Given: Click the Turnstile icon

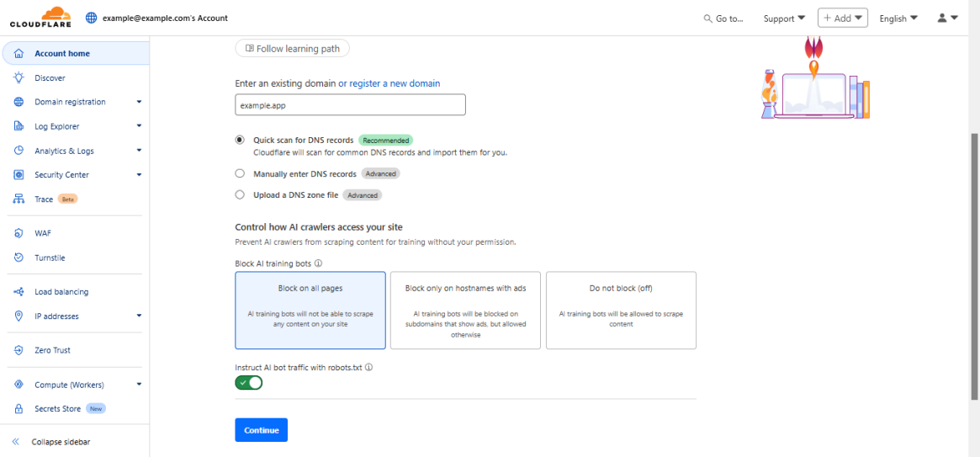Looking at the screenshot, I should tap(19, 258).
